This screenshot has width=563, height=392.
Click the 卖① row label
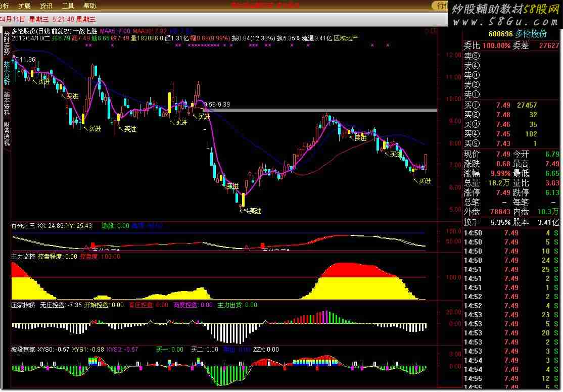click(472, 95)
